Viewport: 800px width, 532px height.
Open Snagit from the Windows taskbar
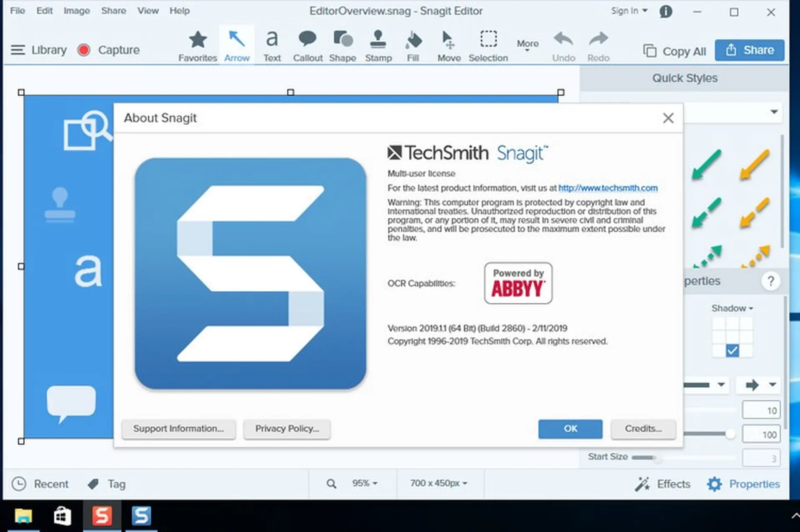[x=102, y=516]
